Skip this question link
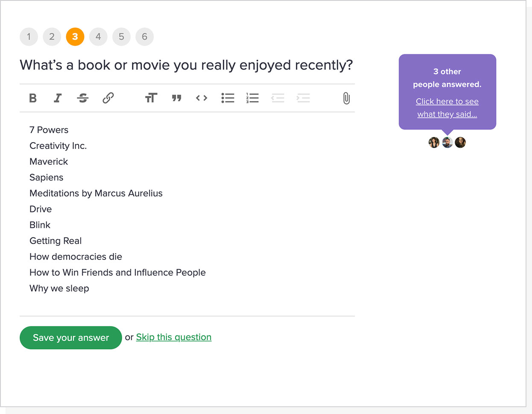 click(173, 337)
